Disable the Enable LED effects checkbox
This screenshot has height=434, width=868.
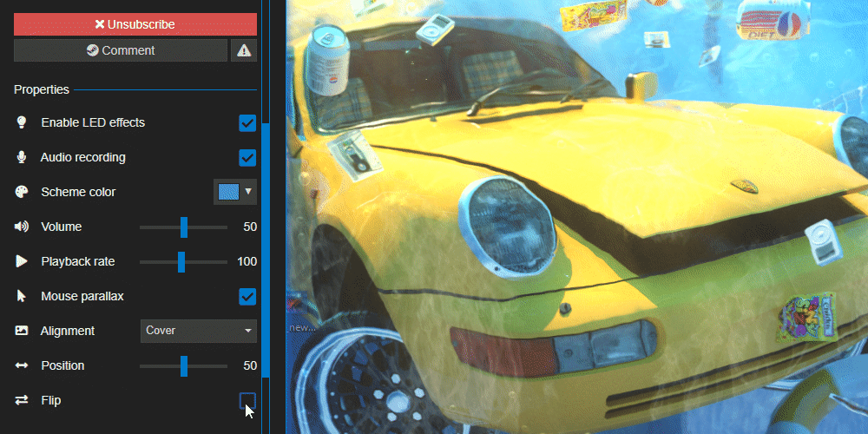(x=247, y=122)
